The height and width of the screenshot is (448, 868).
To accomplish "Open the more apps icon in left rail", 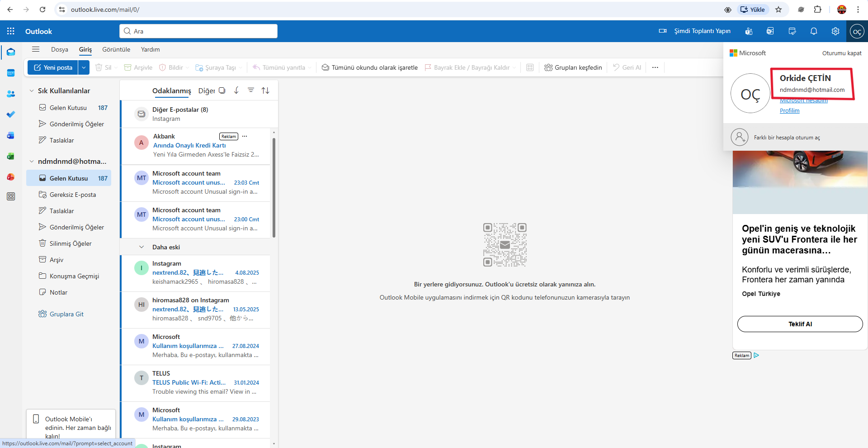I will click(x=11, y=196).
